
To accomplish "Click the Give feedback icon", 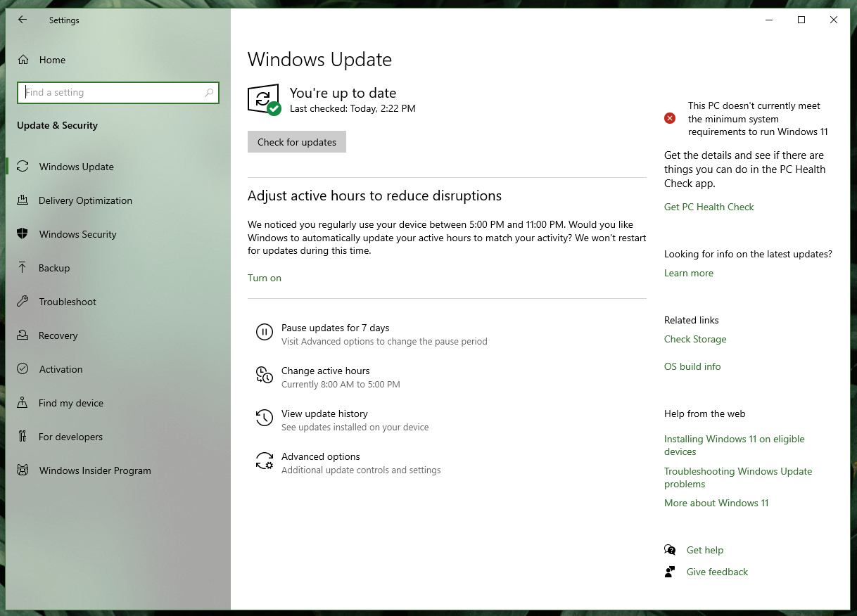I will pos(670,572).
